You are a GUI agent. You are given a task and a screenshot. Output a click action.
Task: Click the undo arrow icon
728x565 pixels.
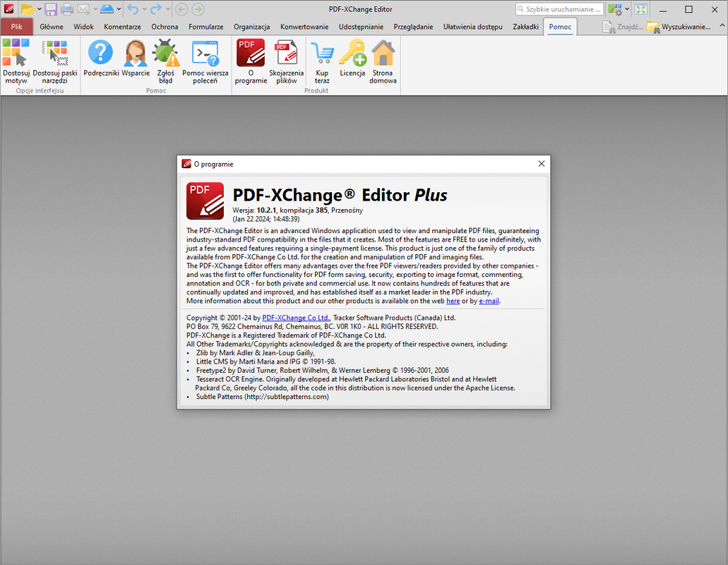(x=133, y=9)
